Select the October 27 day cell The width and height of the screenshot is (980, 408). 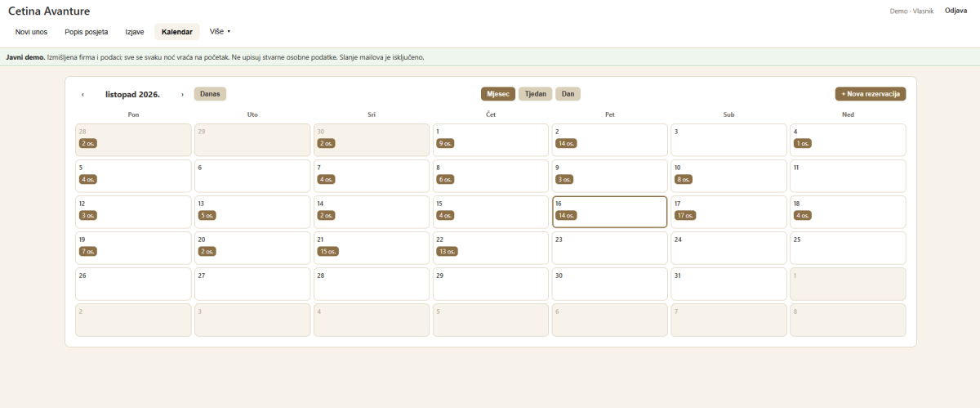pos(252,284)
